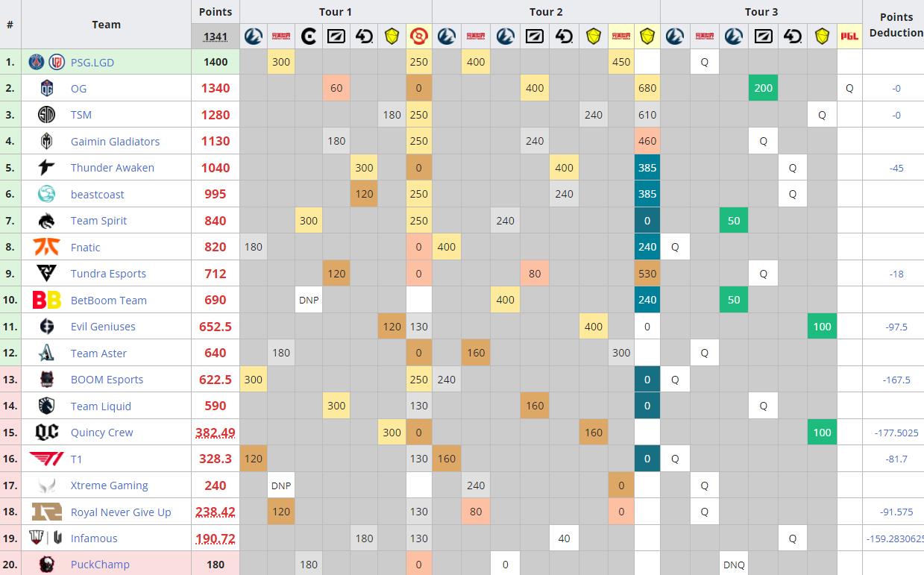Open the Team Spirit link

click(x=98, y=221)
